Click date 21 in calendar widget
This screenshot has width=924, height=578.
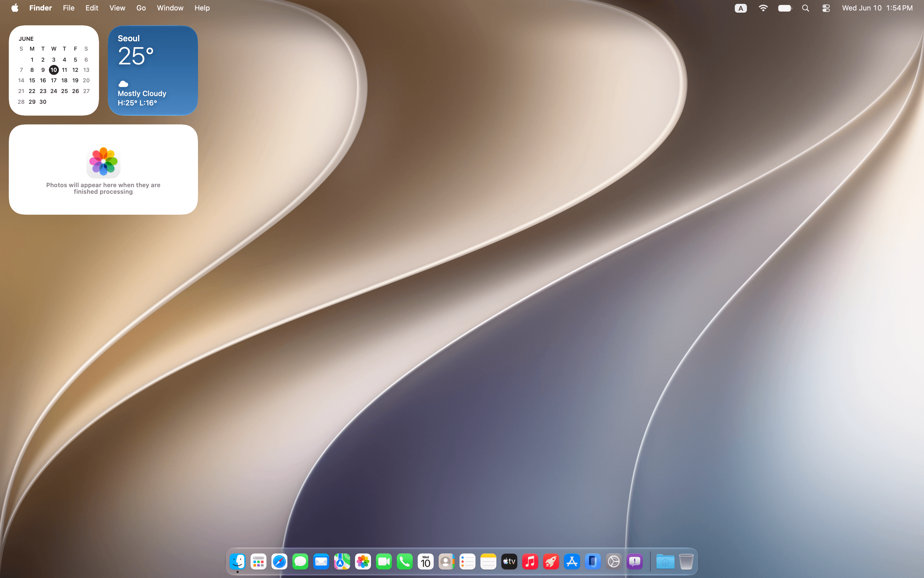[21, 91]
